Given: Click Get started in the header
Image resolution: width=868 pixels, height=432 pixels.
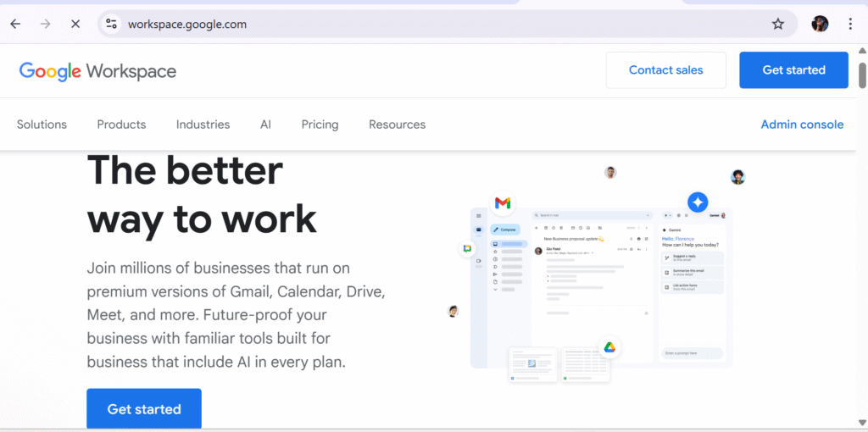Looking at the screenshot, I should [x=793, y=70].
